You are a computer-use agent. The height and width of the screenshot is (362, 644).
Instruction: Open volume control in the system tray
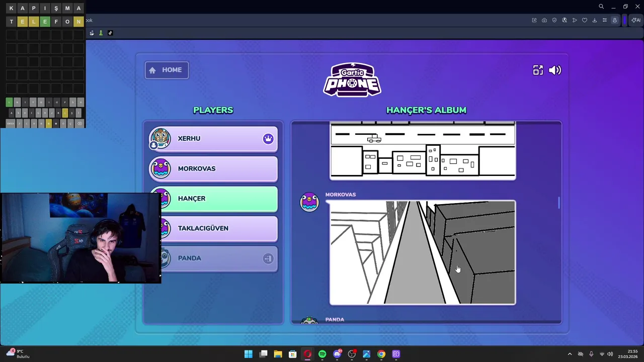[x=610, y=354]
